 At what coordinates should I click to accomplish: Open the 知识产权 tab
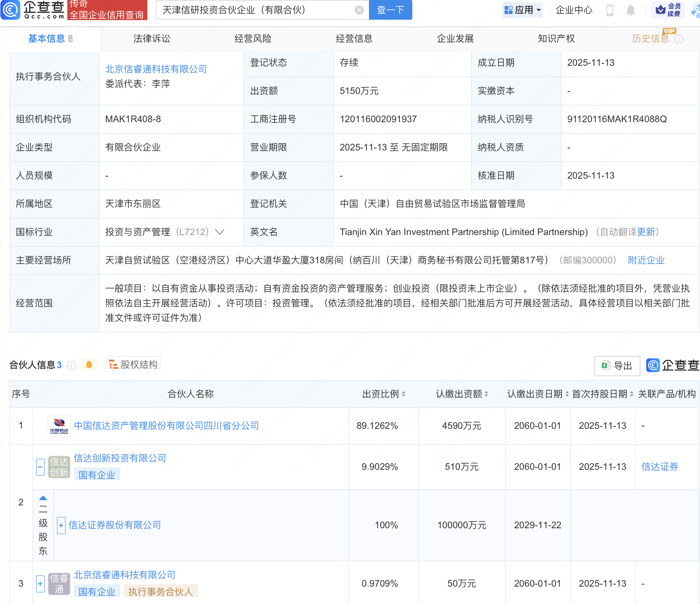556,39
